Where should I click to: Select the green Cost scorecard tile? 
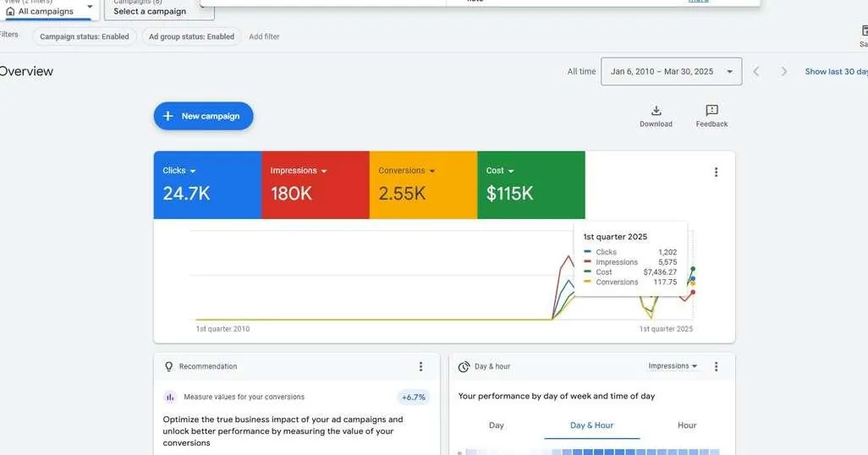531,185
